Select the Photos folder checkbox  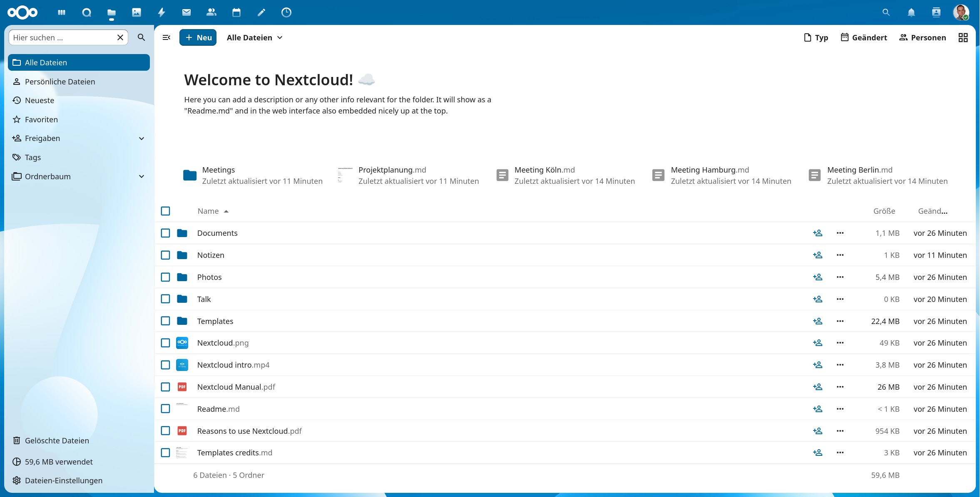[x=165, y=277]
